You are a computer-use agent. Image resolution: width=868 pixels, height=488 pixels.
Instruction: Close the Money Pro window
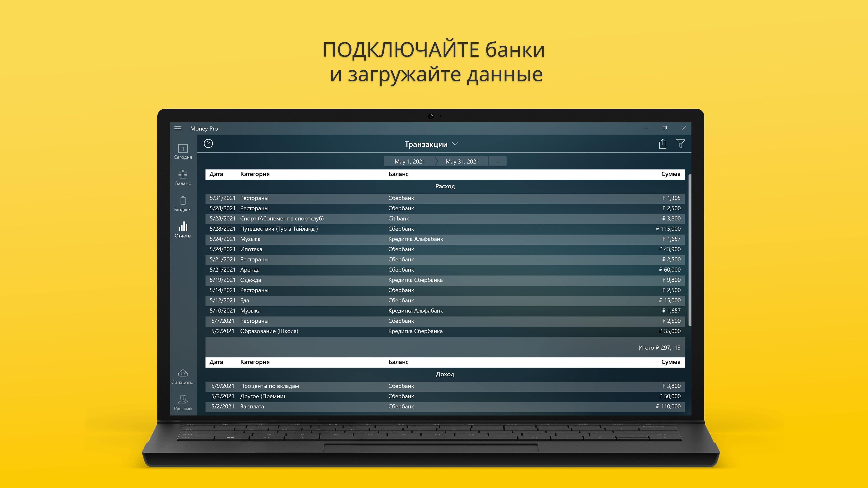(x=683, y=128)
